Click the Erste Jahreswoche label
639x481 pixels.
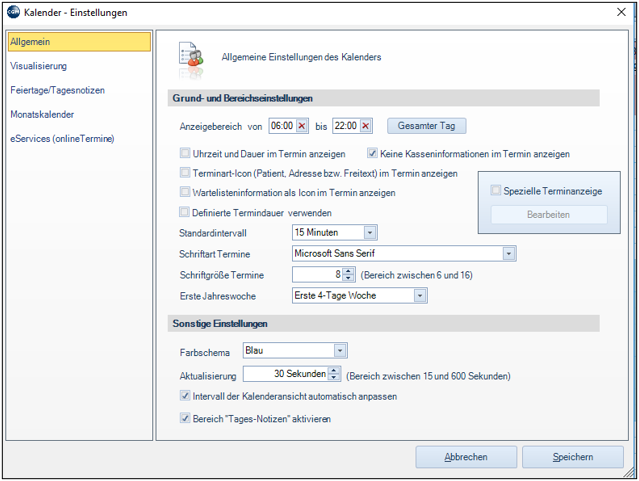tap(218, 296)
